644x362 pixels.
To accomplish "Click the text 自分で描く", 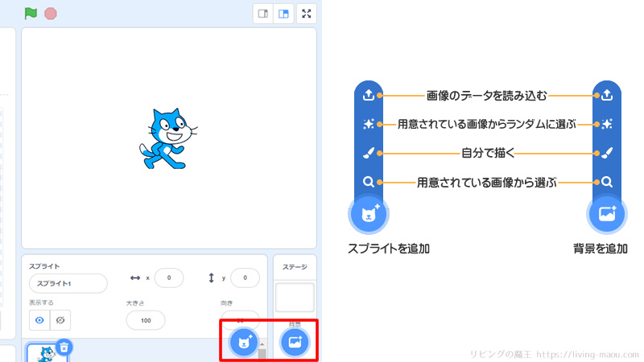I will (488, 153).
